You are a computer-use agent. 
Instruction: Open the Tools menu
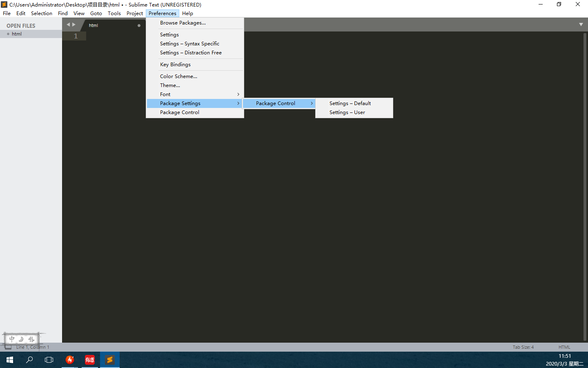(114, 13)
